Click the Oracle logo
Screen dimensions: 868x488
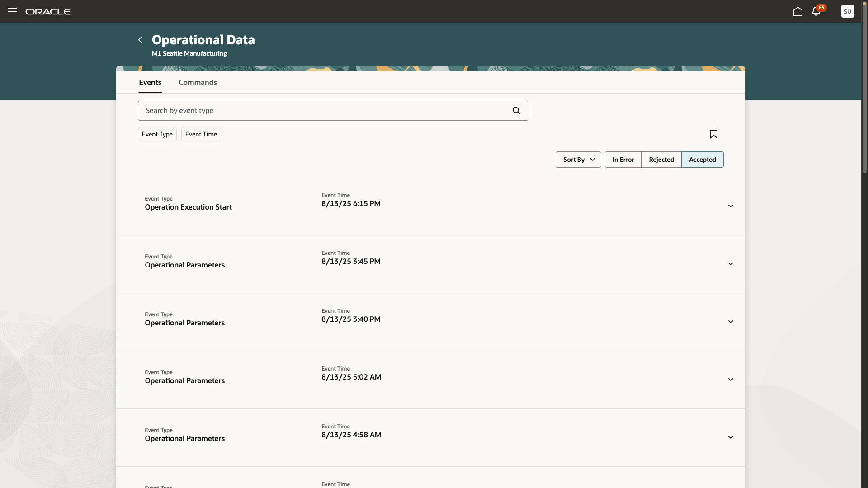tap(48, 11)
